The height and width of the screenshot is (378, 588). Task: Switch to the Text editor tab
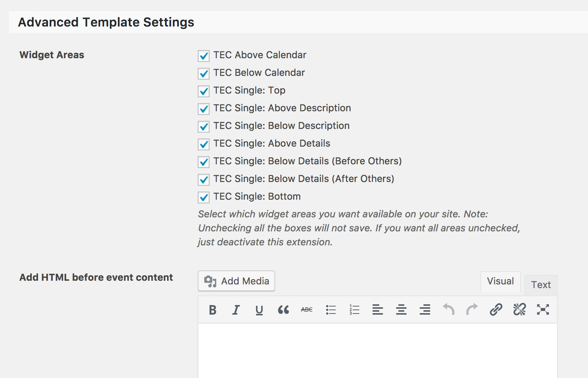pyautogui.click(x=541, y=285)
